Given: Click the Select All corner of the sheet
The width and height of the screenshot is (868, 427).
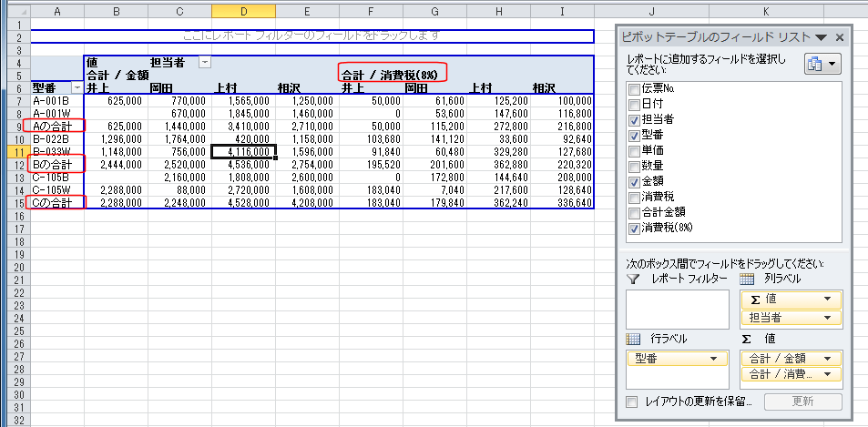Looking at the screenshot, I should point(15,10).
